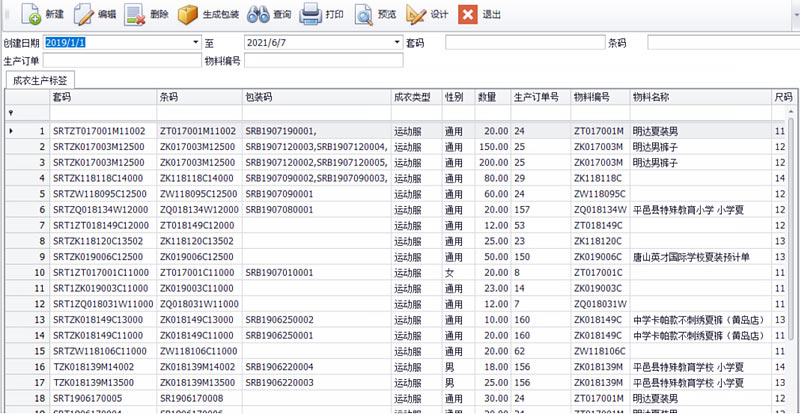Click the 预览 (Preview) icon
This screenshot has width=800, height=414.
363,15
